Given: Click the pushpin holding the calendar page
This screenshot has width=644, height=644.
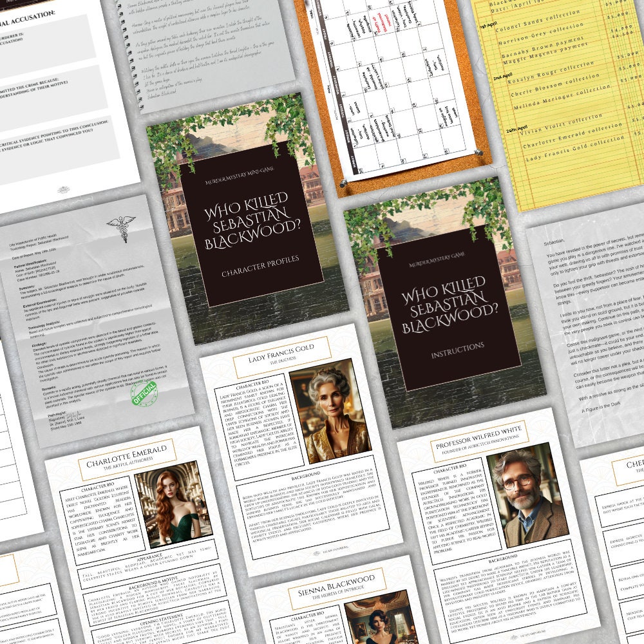Looking at the screenshot, I should 478,151.
